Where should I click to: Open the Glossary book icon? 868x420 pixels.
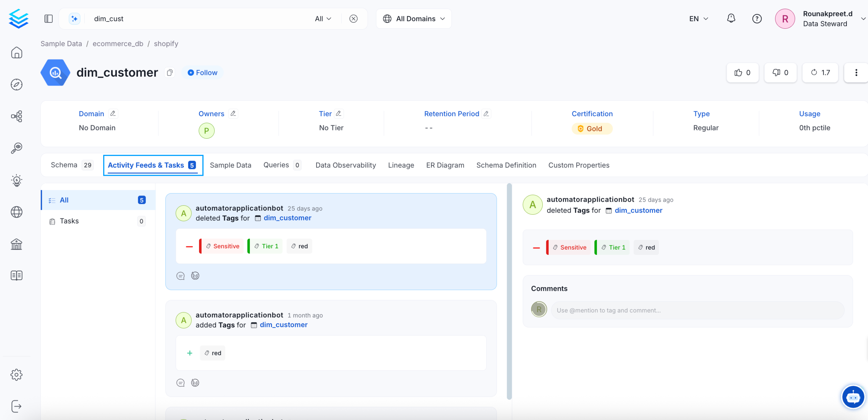point(17,275)
